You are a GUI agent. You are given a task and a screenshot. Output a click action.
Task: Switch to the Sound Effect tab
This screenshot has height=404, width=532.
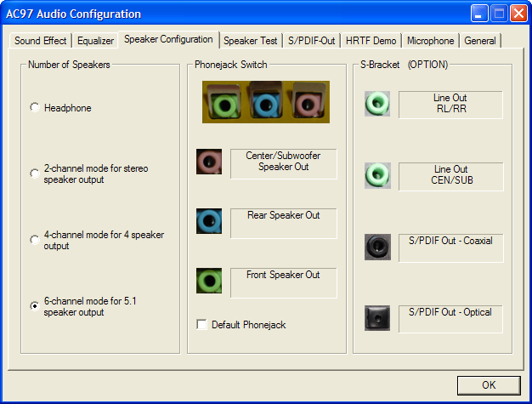click(x=41, y=41)
